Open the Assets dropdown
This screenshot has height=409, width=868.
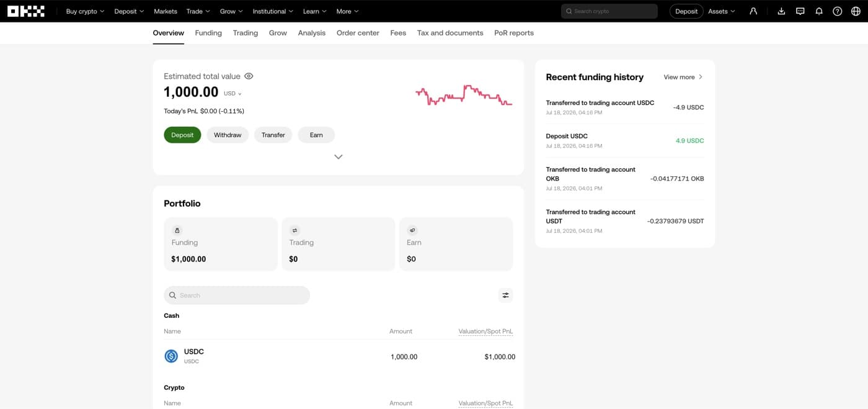(721, 11)
